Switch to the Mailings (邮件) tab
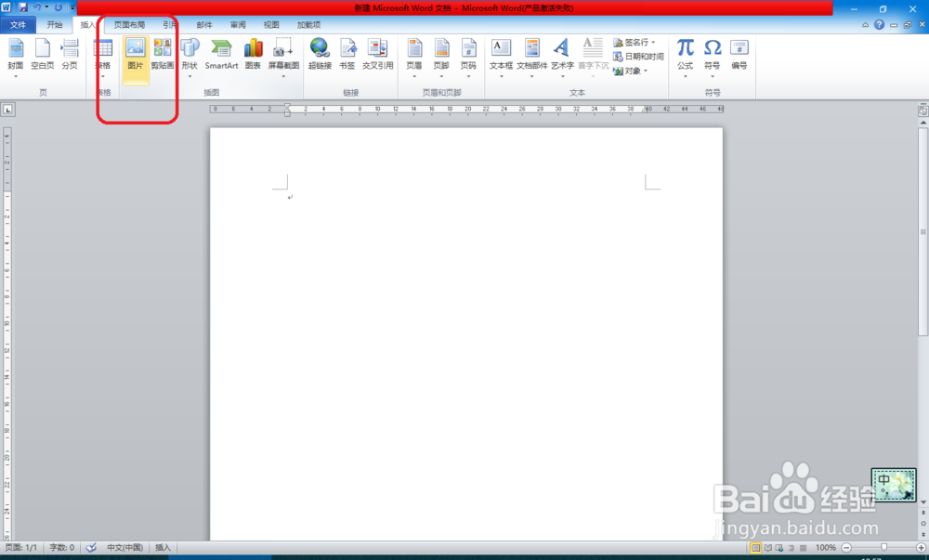 coord(204,25)
